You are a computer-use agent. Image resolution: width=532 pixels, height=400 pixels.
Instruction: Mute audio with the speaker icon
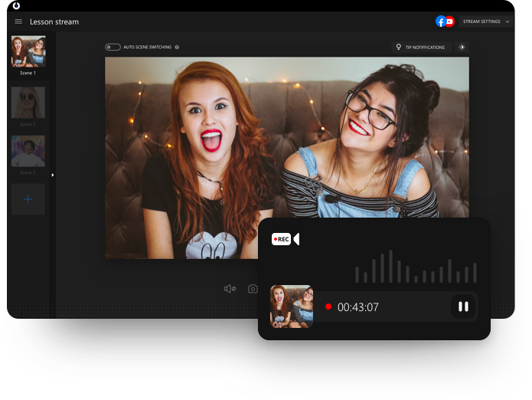tap(229, 289)
